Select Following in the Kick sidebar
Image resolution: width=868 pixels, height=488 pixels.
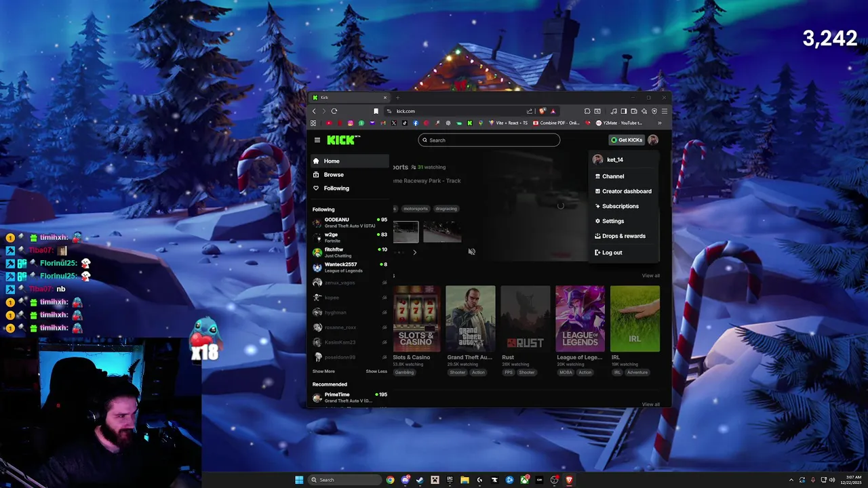(x=349, y=188)
